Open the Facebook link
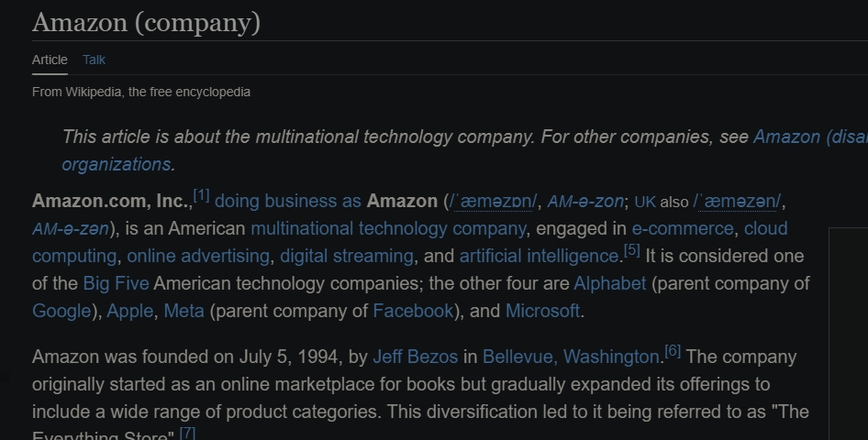The width and height of the screenshot is (868, 440). click(x=413, y=311)
